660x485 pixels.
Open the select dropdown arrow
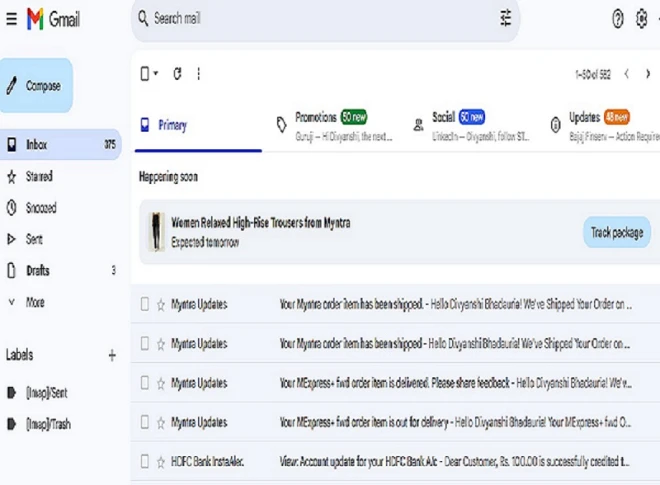tap(156, 74)
